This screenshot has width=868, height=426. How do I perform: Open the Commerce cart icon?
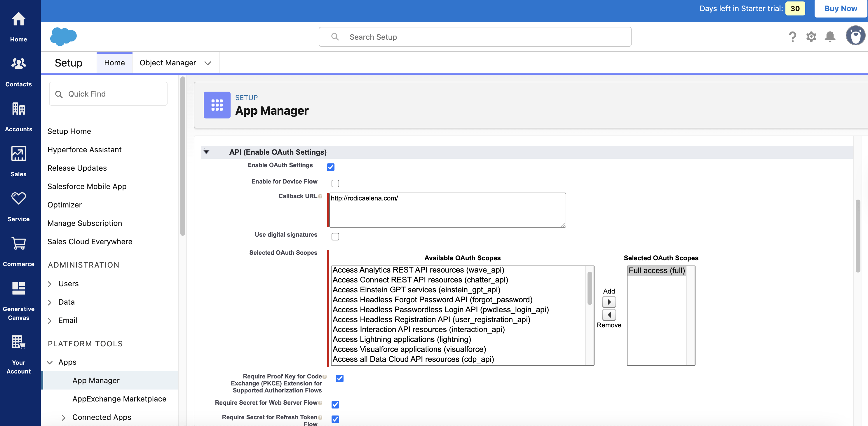coord(18,243)
